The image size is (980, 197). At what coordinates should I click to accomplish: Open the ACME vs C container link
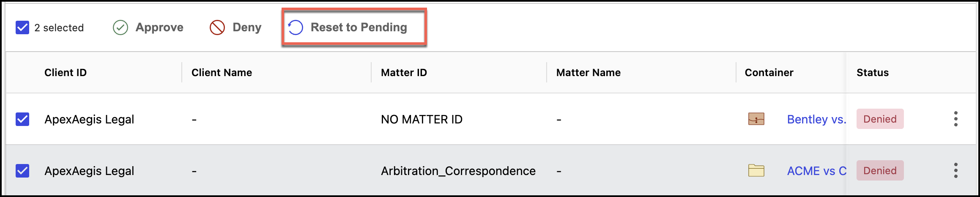[x=816, y=171]
